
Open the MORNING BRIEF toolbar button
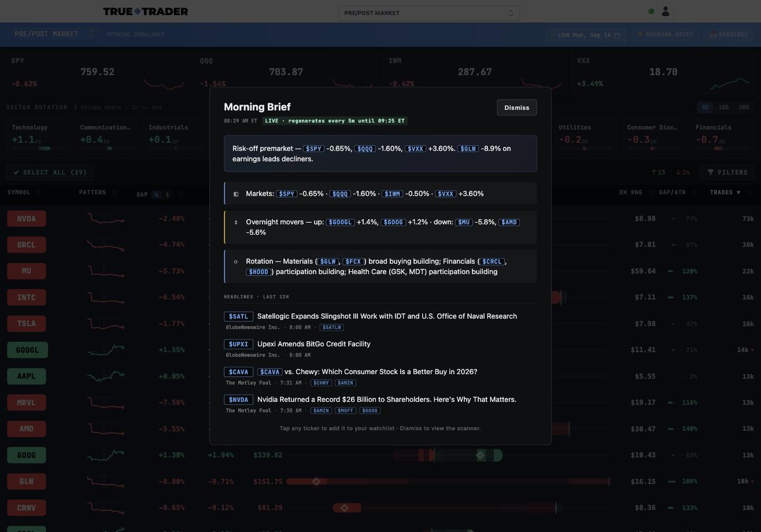click(x=665, y=35)
